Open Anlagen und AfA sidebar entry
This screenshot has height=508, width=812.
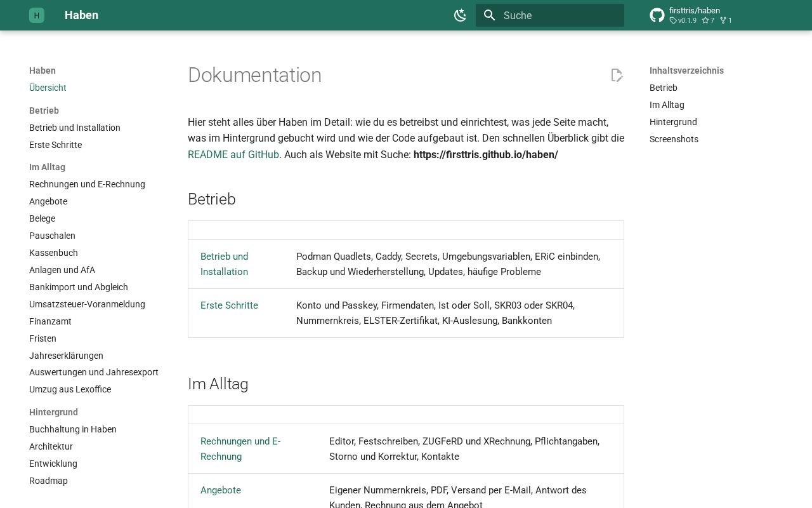[62, 270]
